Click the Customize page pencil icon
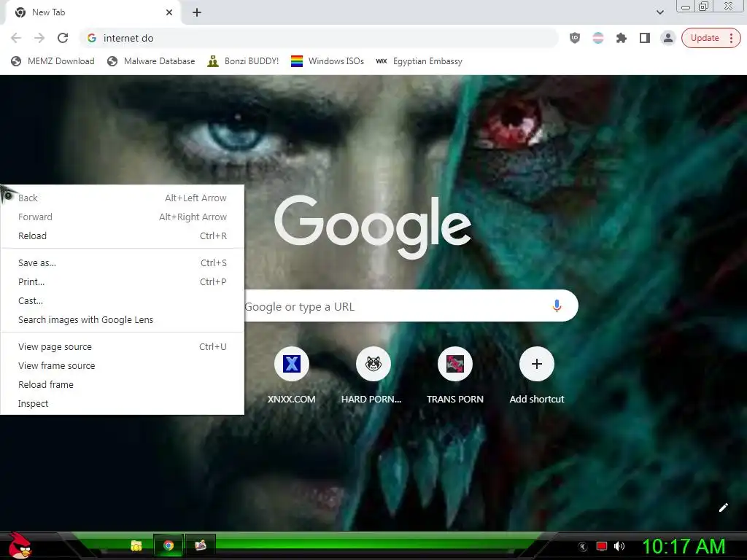 723,507
